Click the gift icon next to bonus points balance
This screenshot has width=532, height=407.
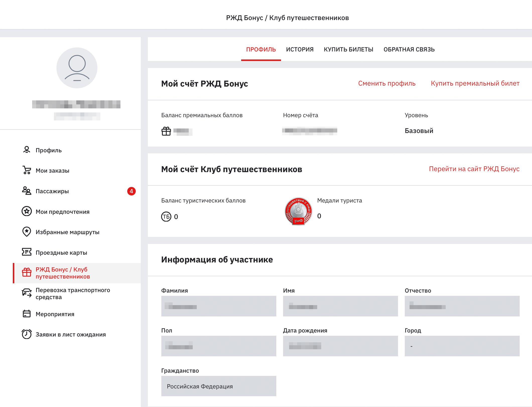[166, 131]
